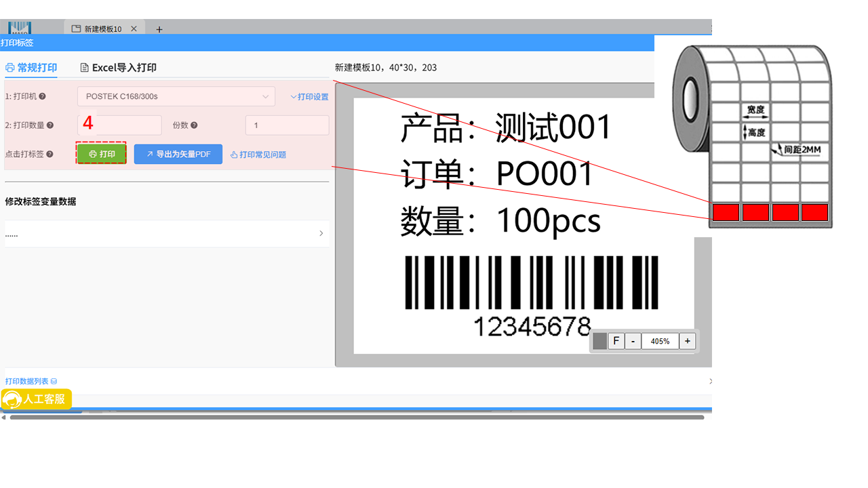Click the MASO barcode logo
Screen dimensions: 868x488
click(x=20, y=28)
